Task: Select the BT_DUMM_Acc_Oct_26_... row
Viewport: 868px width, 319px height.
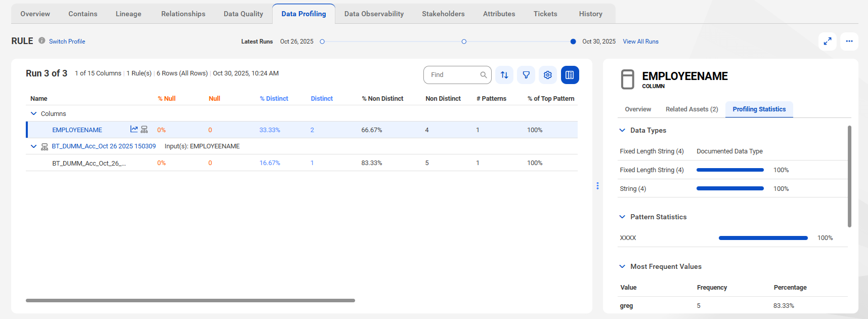Action: (301, 163)
